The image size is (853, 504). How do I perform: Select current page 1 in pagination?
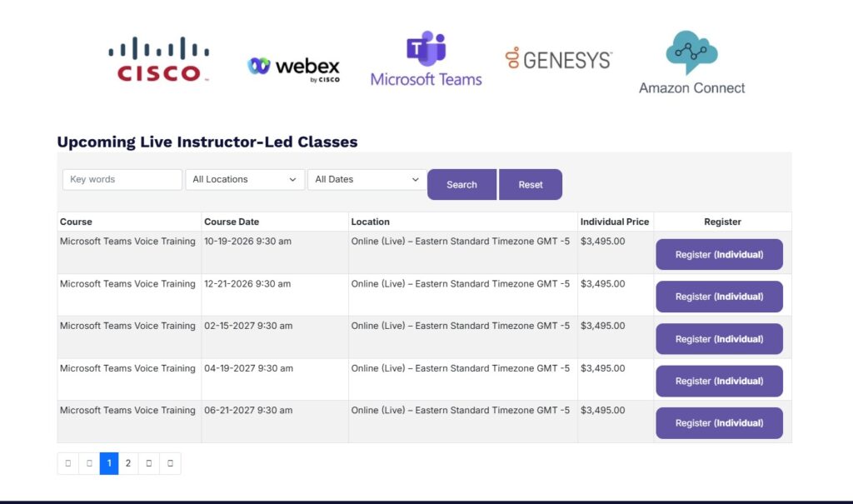pos(109,463)
